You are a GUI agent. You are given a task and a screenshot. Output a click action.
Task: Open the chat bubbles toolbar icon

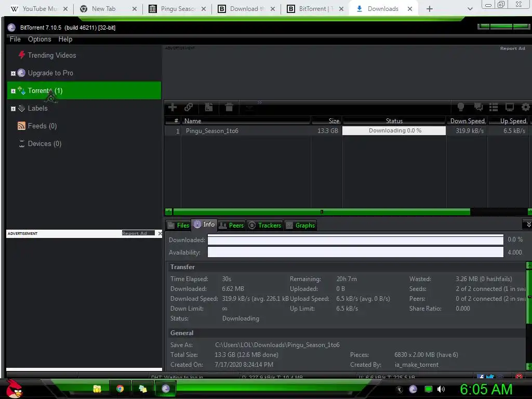pos(478,107)
